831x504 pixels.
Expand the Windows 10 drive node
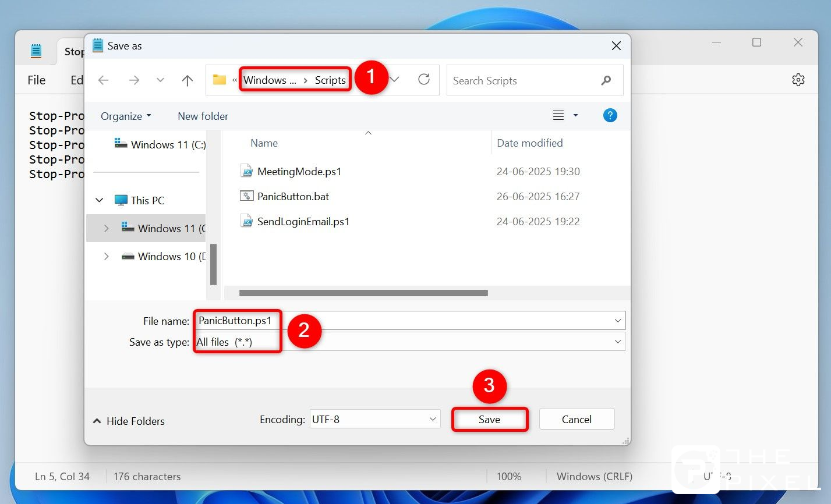106,256
